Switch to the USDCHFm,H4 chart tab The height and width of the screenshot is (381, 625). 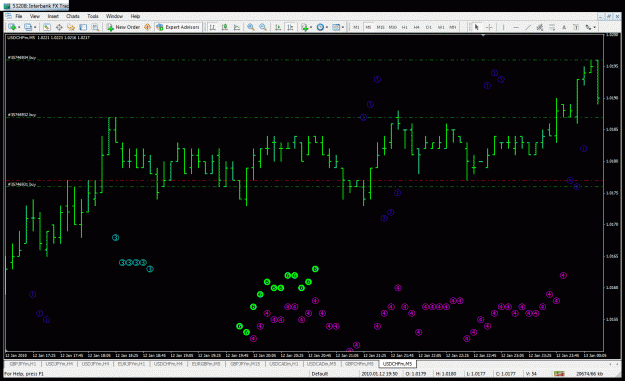[x=168, y=364]
